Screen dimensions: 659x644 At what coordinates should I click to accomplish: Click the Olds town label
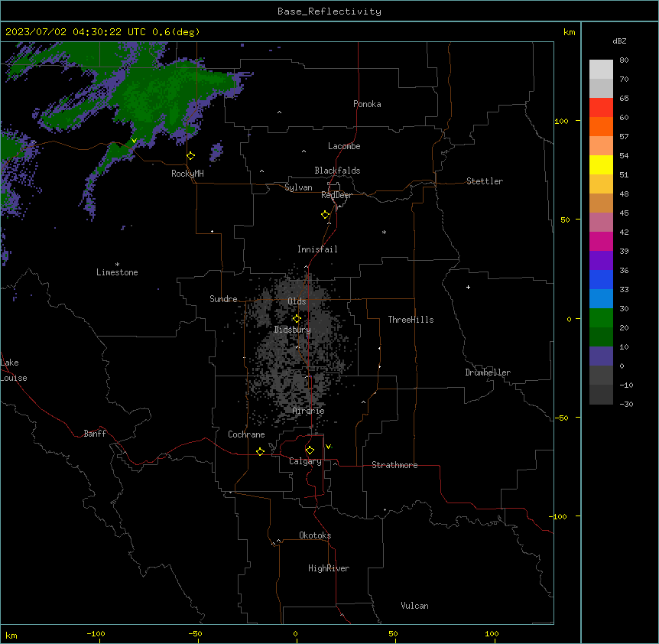(x=297, y=301)
